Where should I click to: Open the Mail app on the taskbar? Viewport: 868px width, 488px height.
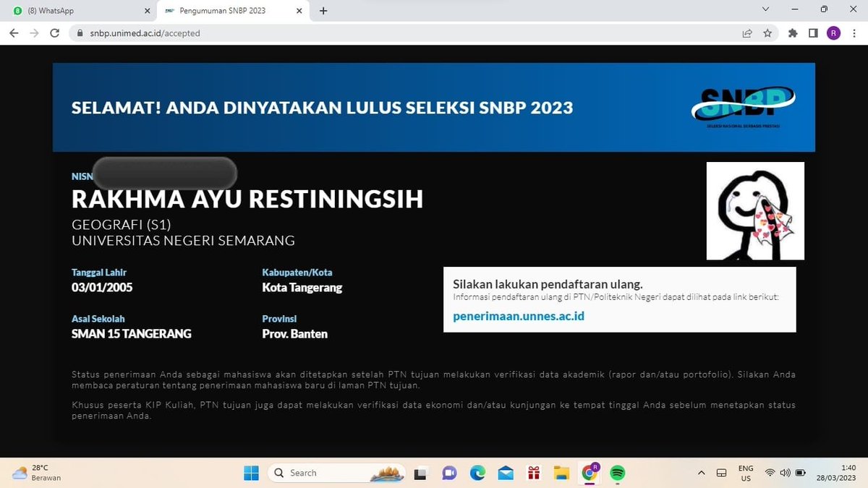(506, 473)
